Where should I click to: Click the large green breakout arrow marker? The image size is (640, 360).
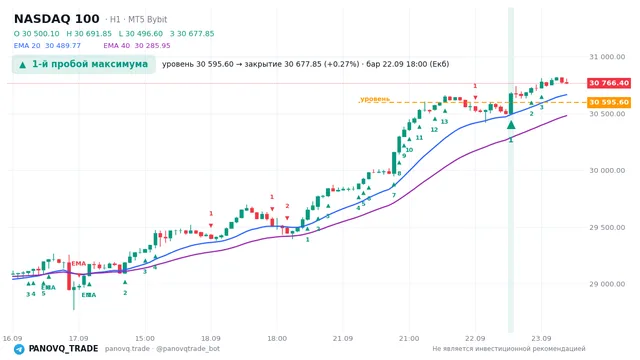(x=511, y=124)
